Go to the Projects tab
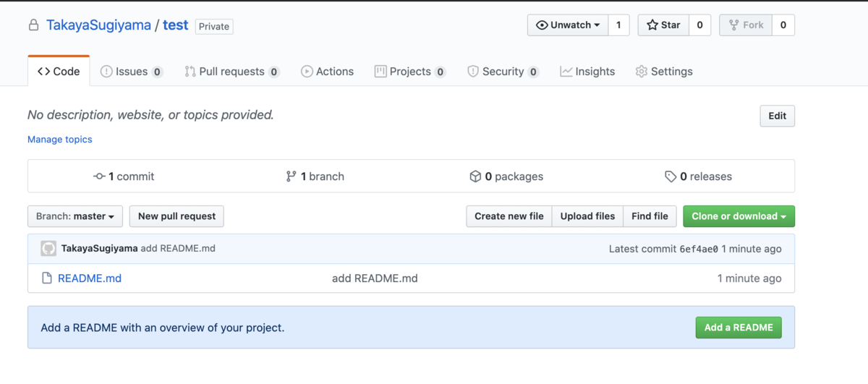The height and width of the screenshot is (384, 868). [x=410, y=71]
